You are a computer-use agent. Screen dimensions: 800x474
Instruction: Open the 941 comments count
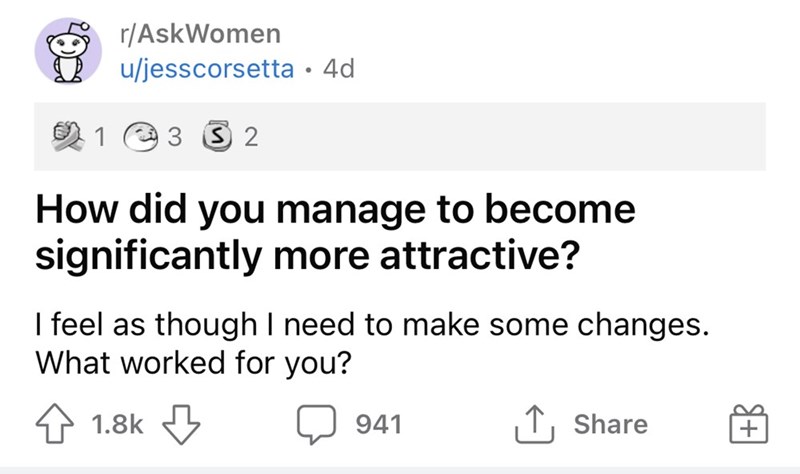coord(379,425)
